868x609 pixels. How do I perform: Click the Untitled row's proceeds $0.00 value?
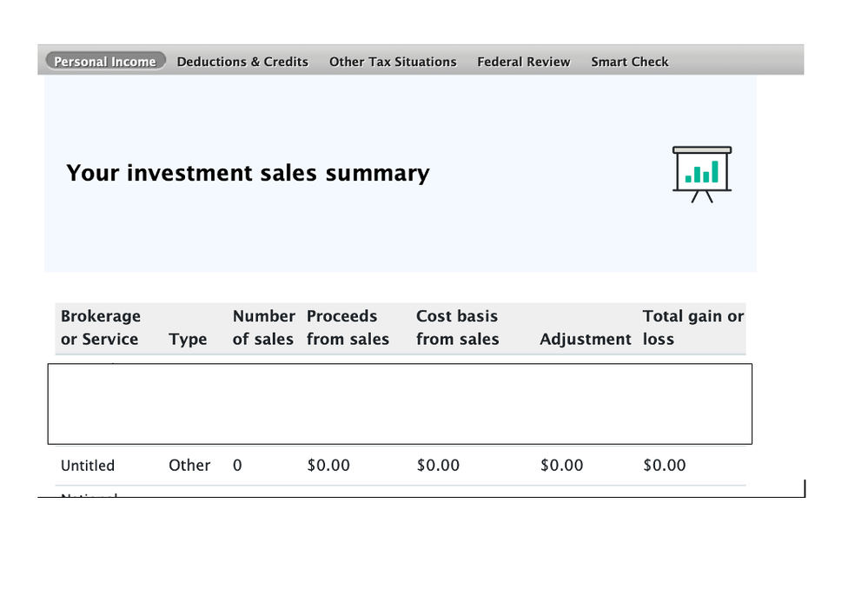328,466
